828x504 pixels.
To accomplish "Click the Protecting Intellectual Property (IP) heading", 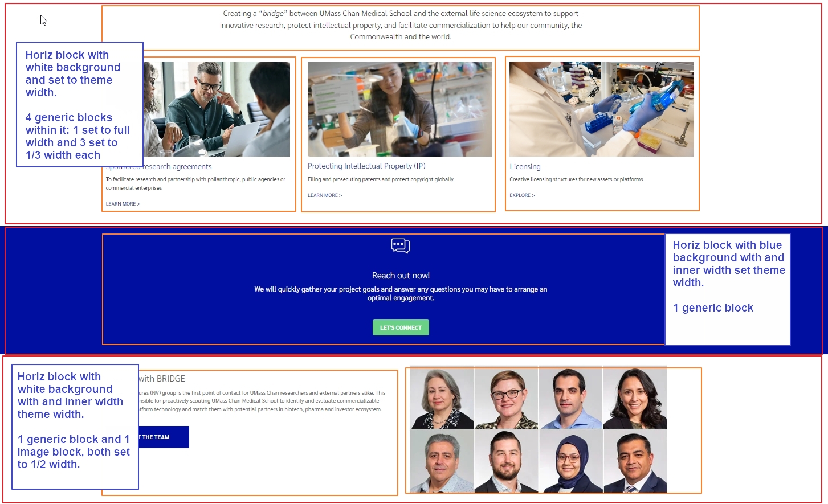I will (x=366, y=166).
